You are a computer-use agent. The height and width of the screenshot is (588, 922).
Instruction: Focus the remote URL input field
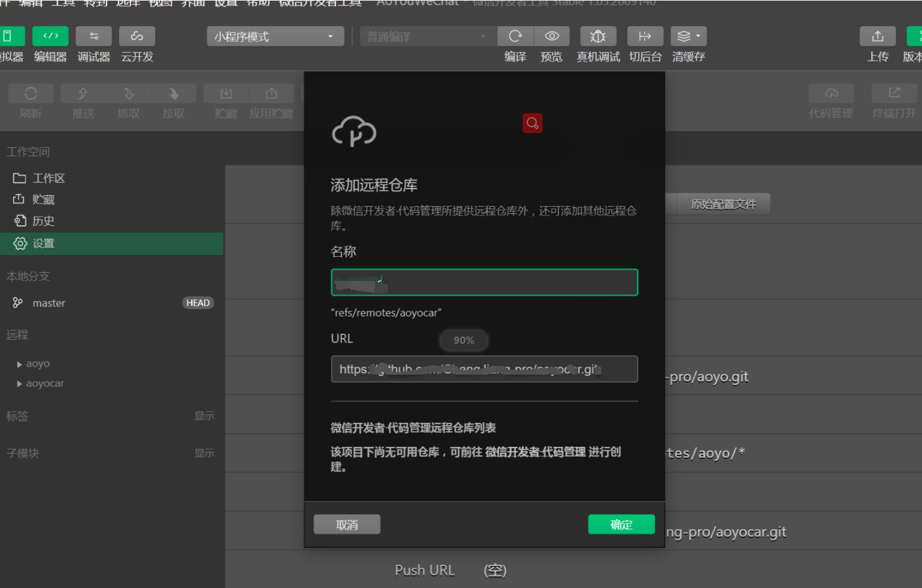click(484, 369)
